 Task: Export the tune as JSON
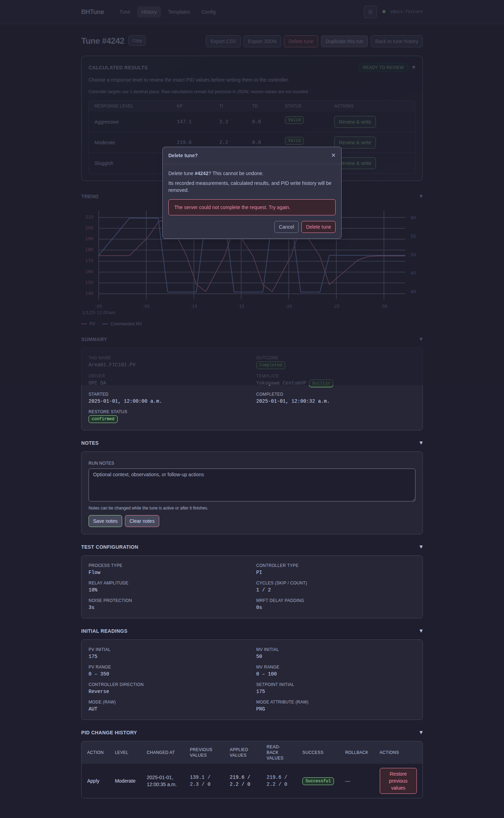(262, 41)
